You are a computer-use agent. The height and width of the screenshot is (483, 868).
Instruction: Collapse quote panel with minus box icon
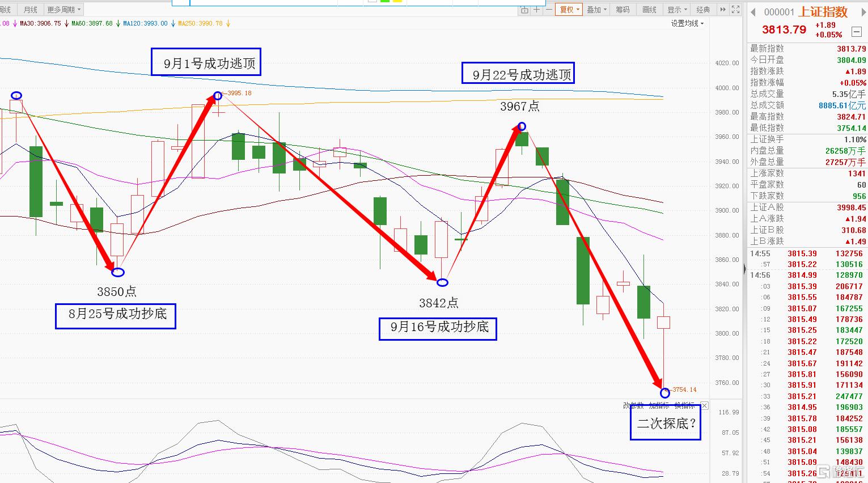click(x=856, y=32)
